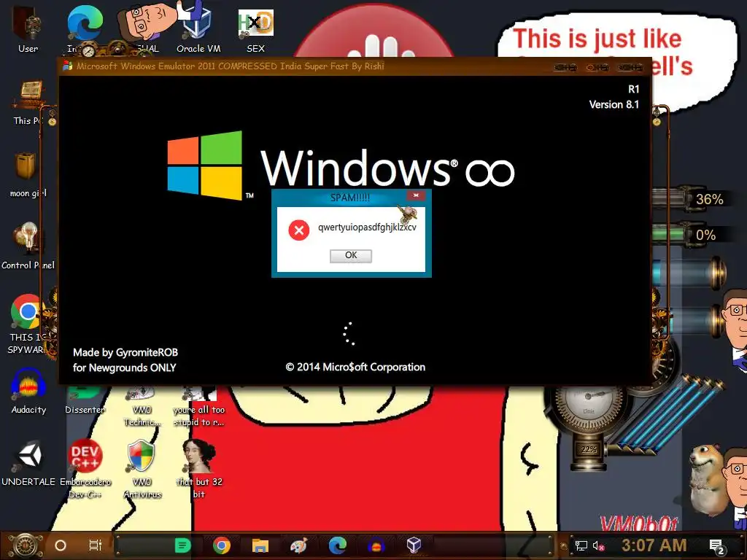Screen dimensions: 747x560
Task: Open the green chat app on taskbar
Action: 182,545
